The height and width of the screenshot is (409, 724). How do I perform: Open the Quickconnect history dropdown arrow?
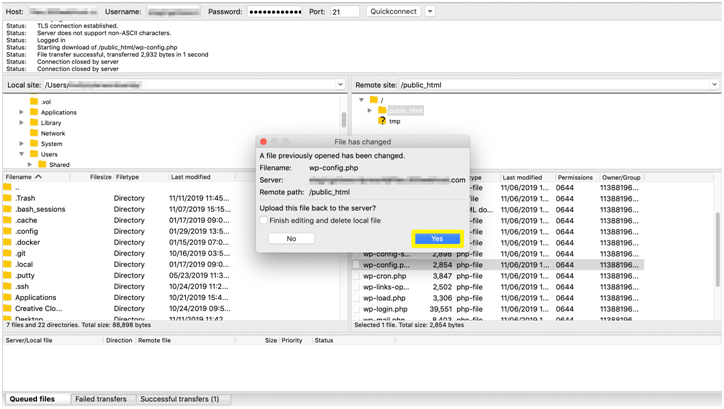(430, 12)
